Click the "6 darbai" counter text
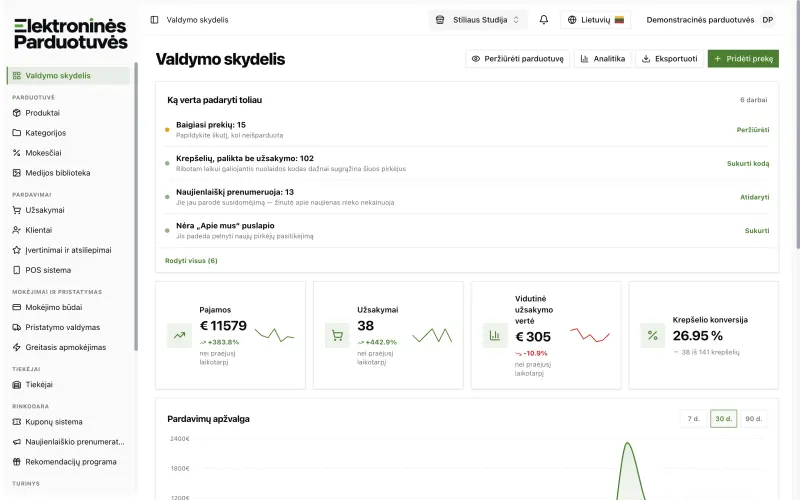The height and width of the screenshot is (500, 800). coord(754,100)
